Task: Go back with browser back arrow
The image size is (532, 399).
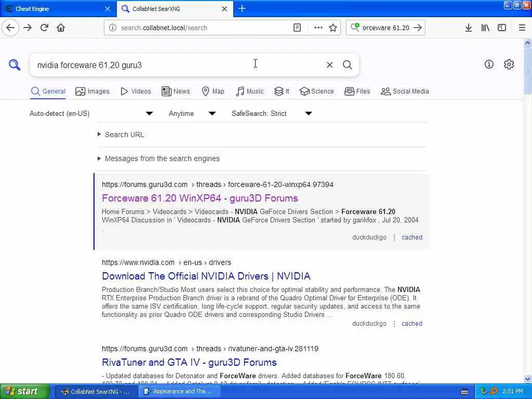Action: (10, 28)
